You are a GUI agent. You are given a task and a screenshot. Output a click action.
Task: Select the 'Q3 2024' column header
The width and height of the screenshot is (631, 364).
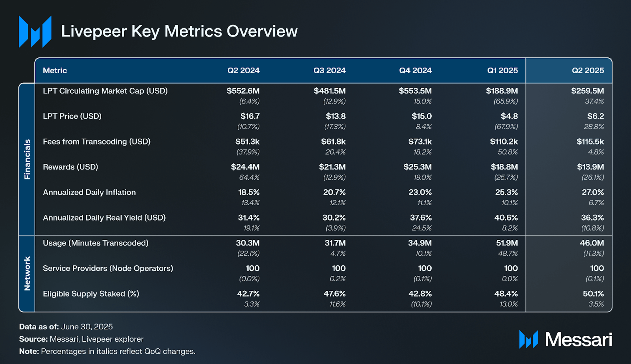pyautogui.click(x=329, y=70)
